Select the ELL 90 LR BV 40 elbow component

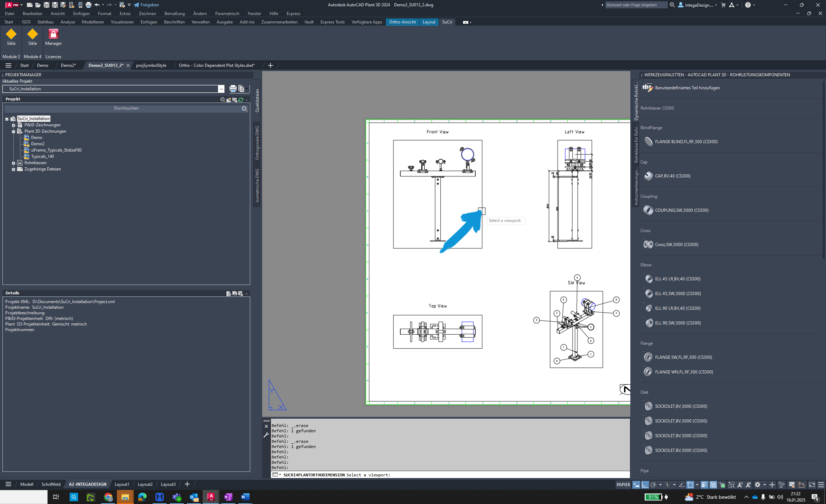pos(677,308)
